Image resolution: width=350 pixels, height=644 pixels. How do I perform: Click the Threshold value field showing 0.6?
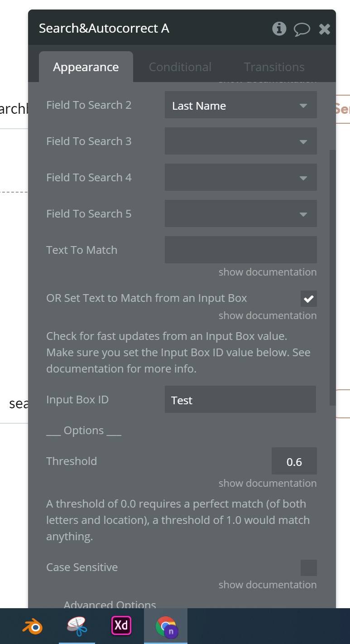coord(294,461)
